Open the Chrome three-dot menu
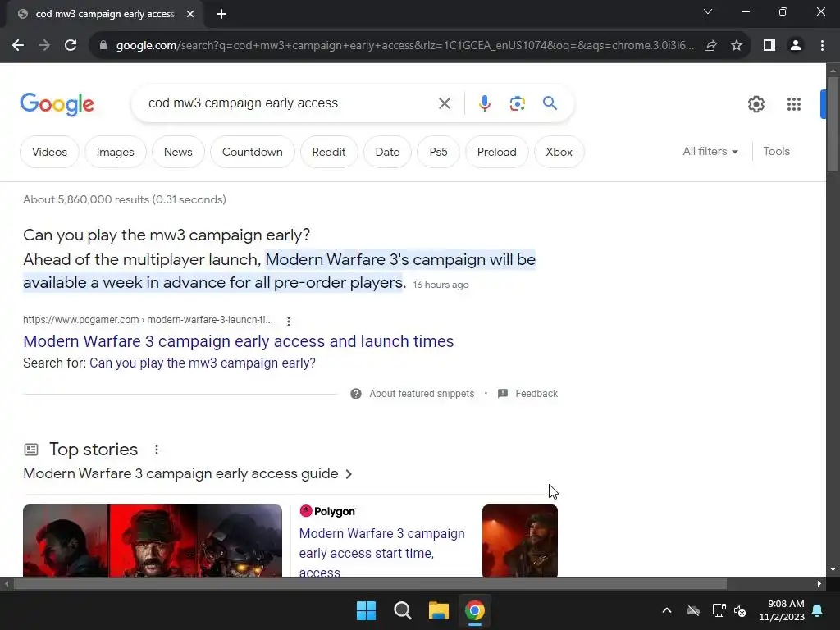The height and width of the screenshot is (630, 840). click(822, 46)
